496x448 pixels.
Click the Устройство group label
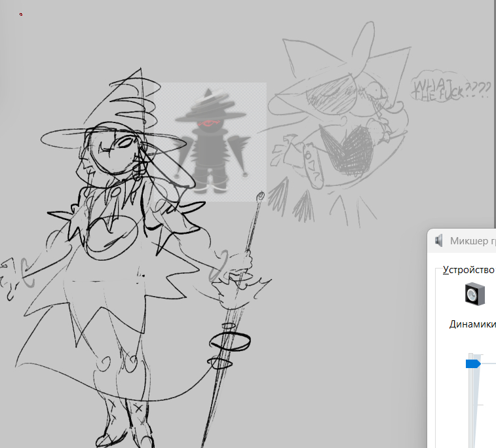coord(468,270)
